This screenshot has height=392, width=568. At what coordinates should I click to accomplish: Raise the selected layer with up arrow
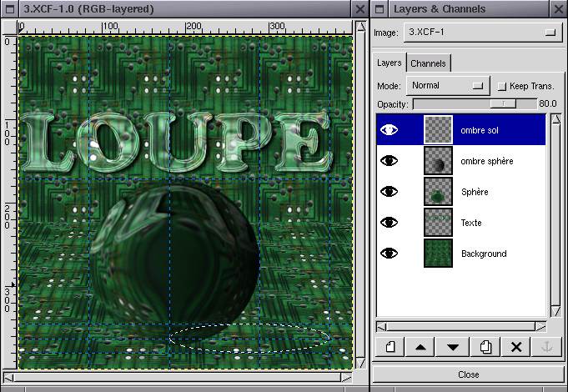[420, 347]
